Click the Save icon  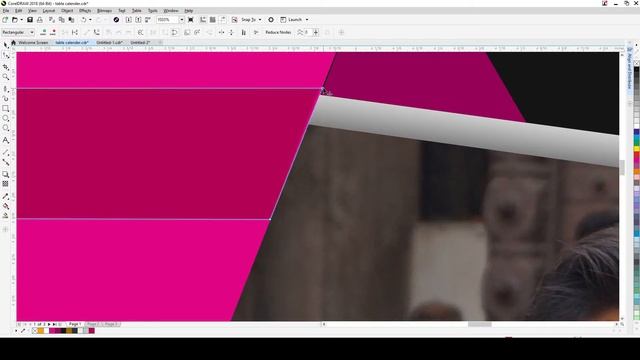(30, 20)
